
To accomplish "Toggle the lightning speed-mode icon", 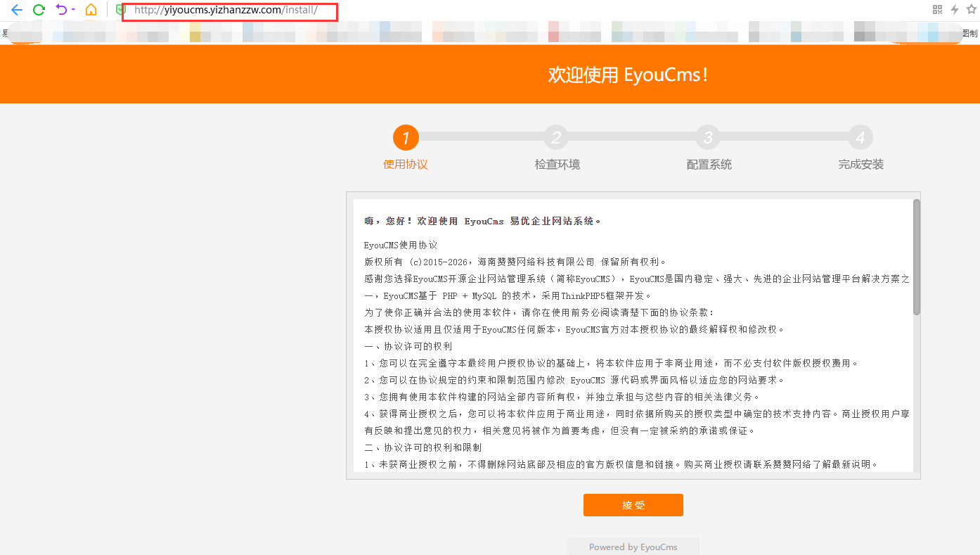I will click(955, 9).
